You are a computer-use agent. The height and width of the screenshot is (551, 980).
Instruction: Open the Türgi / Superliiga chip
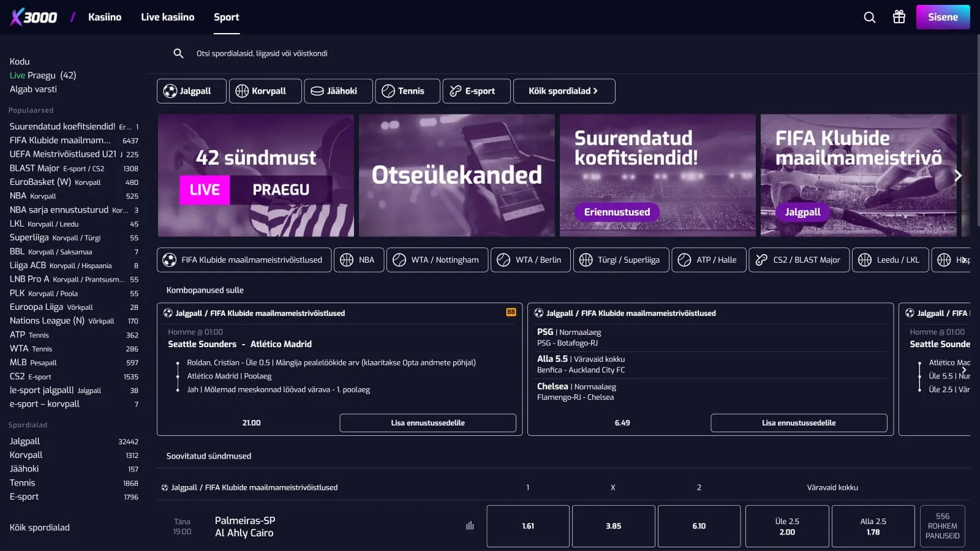[x=621, y=260]
